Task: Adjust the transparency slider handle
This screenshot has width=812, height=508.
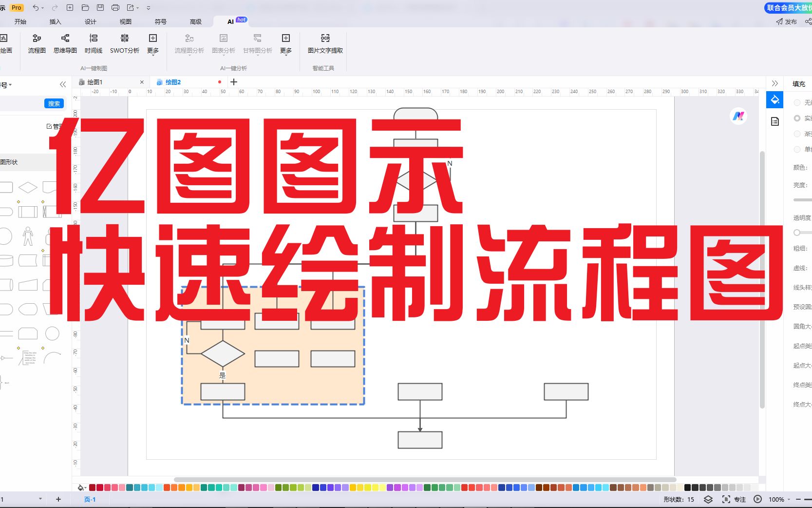Action: point(797,233)
